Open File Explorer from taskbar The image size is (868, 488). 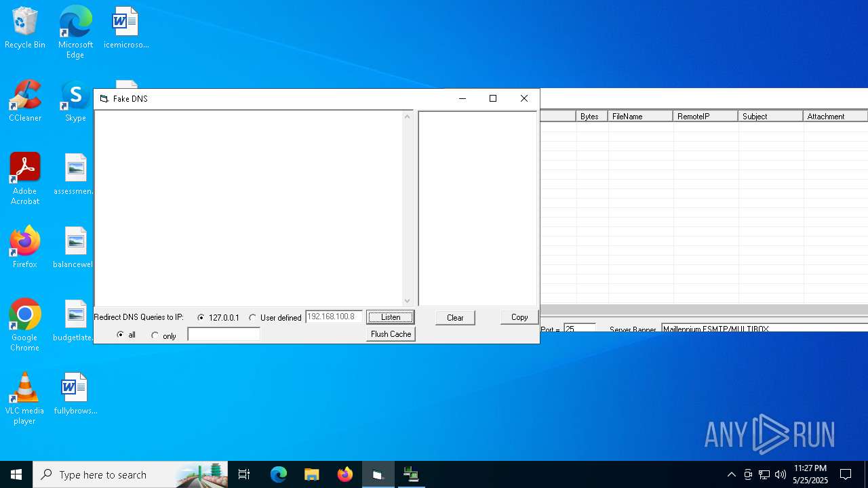(312, 474)
